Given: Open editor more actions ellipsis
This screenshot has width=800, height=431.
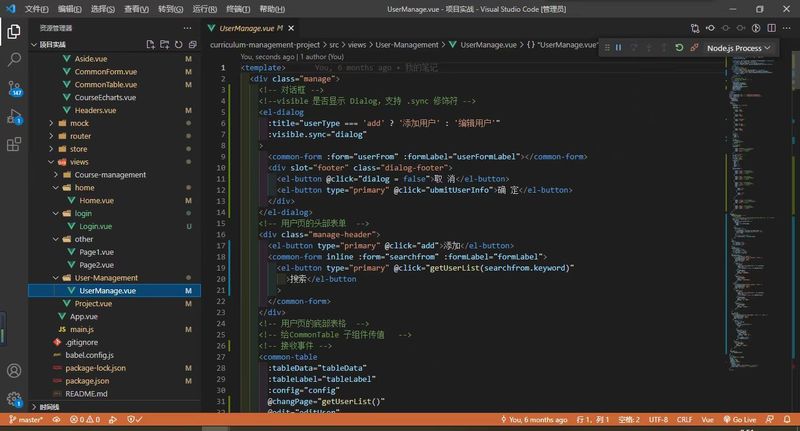Looking at the screenshot, I should tap(786, 28).
